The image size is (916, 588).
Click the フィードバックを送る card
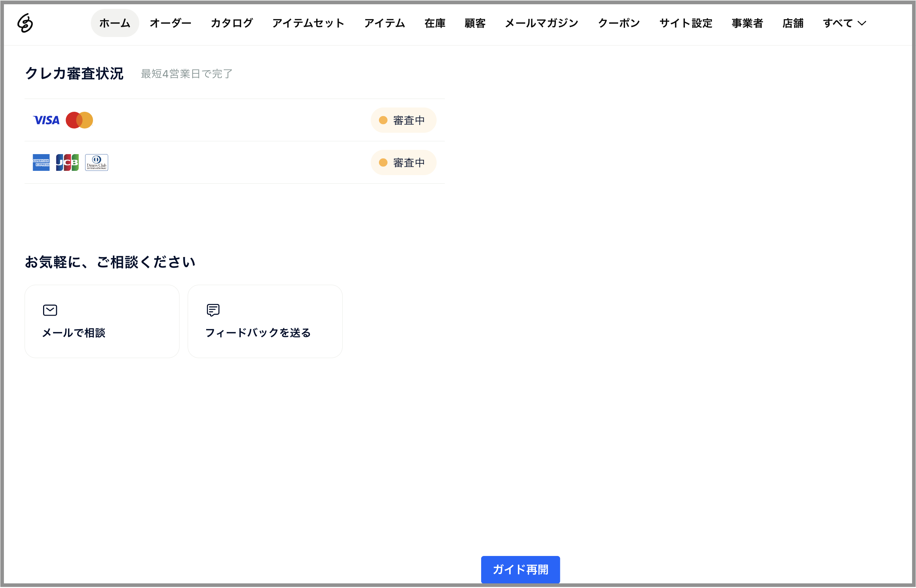pos(265,321)
